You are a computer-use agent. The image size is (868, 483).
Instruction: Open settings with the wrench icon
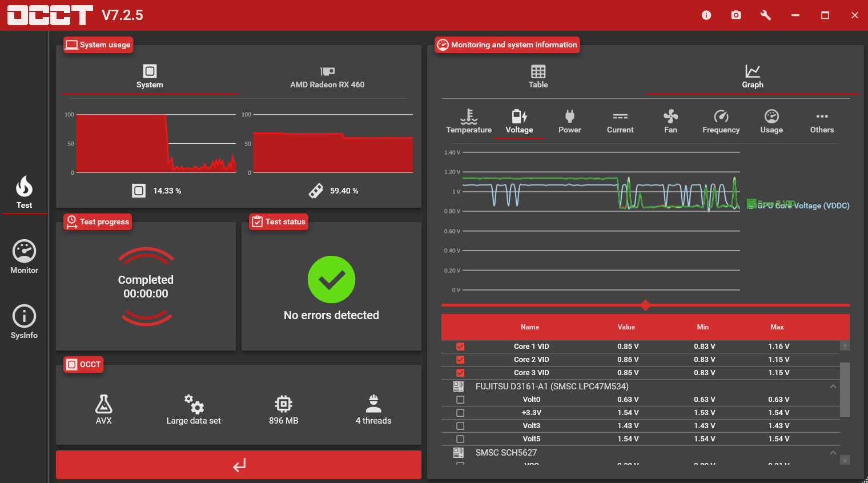(766, 15)
